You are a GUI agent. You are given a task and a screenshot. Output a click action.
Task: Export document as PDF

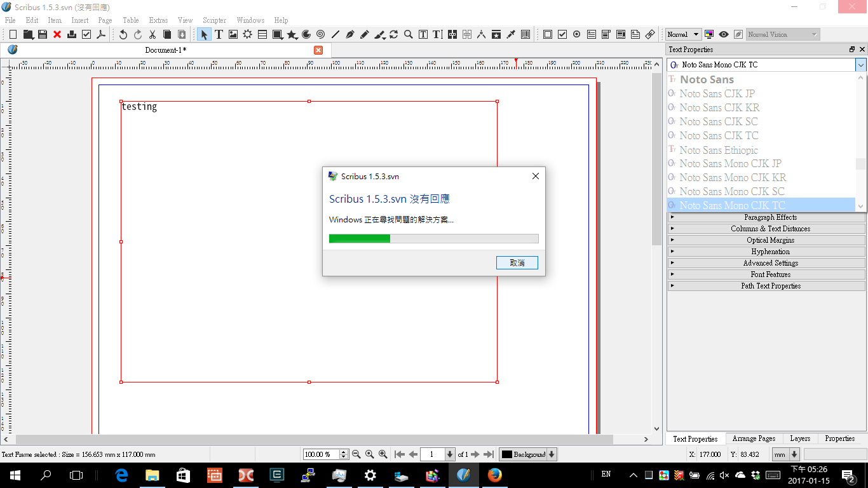(x=101, y=34)
